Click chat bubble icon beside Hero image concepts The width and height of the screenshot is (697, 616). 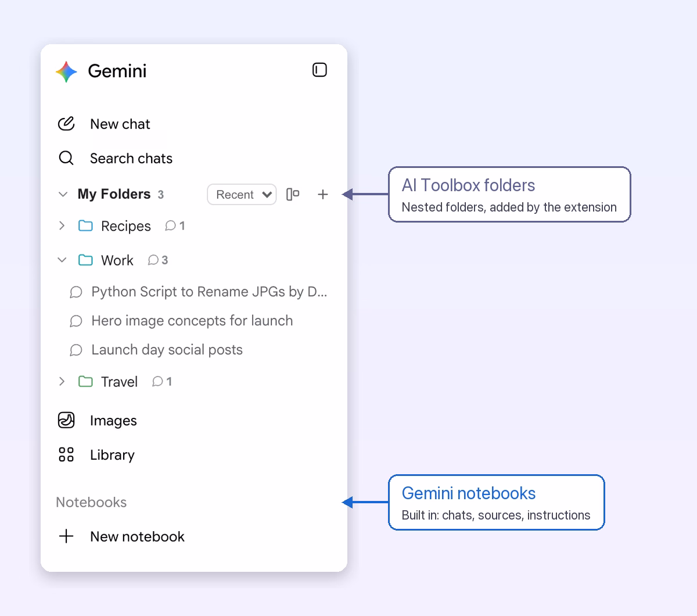tap(76, 321)
